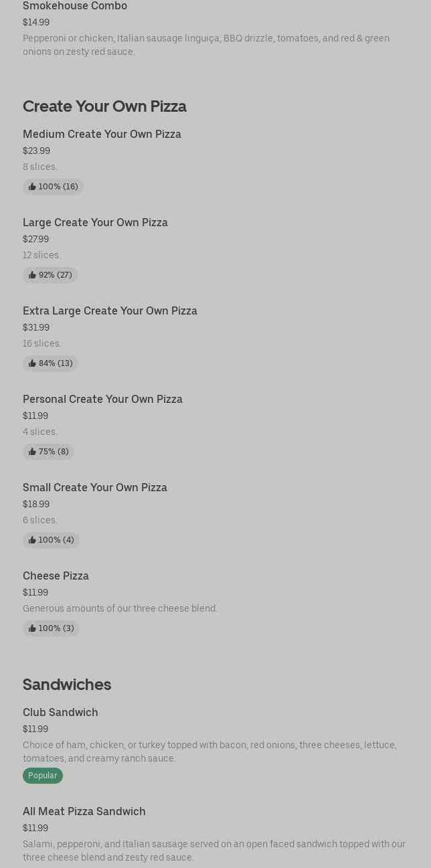Click thumbs-up icon under Cheese Pizza
Screen dimensions: 431x868
32,628
